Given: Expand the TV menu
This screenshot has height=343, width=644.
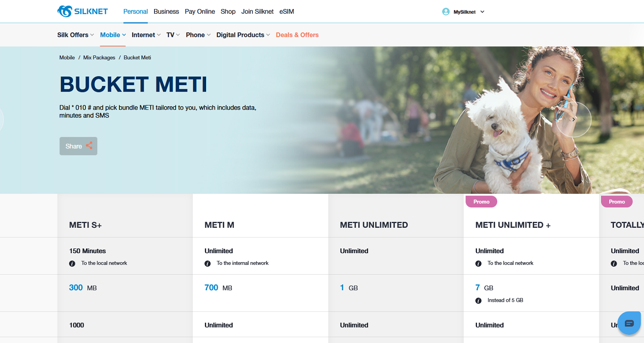Looking at the screenshot, I should pos(173,35).
